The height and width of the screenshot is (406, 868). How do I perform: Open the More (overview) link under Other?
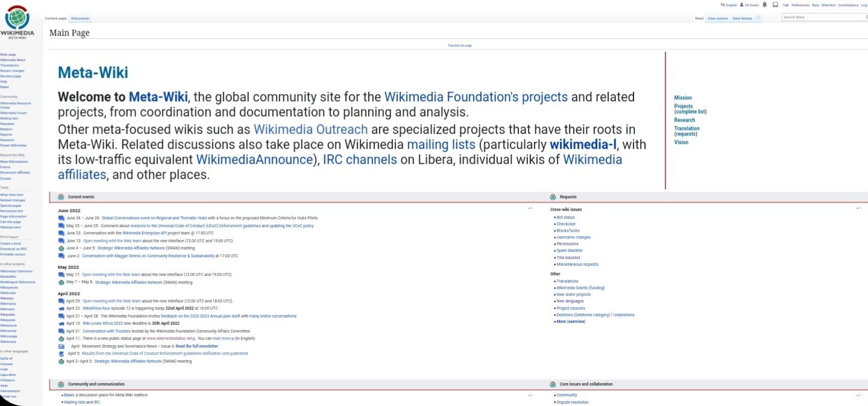571,322
